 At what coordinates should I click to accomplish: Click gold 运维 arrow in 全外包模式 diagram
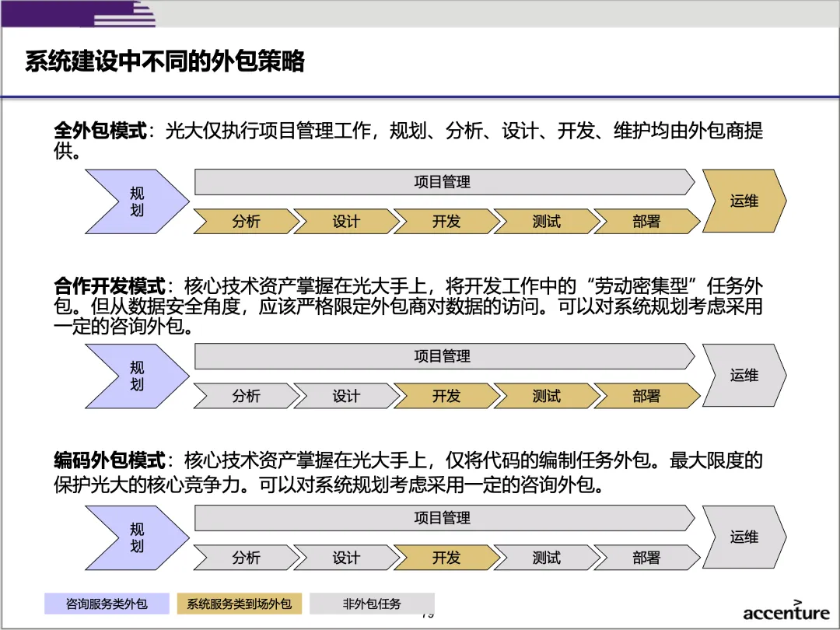coord(744,201)
